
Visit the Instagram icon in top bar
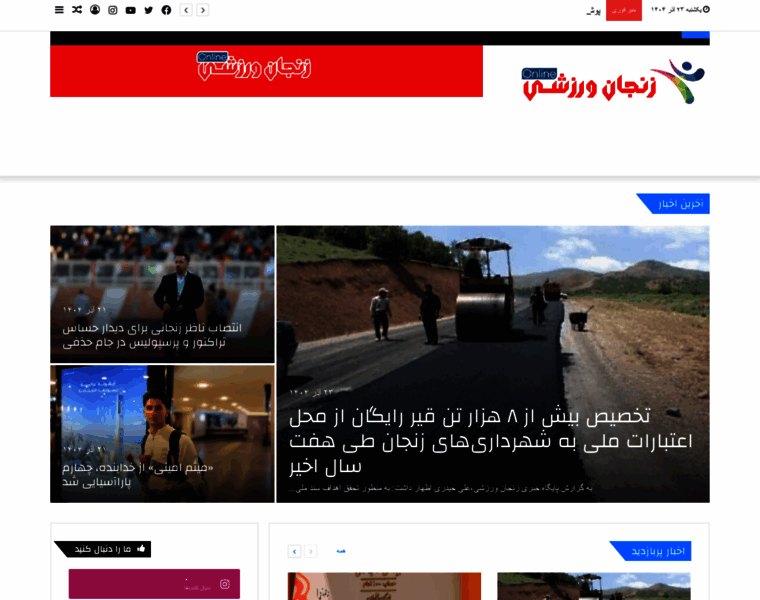112,10
